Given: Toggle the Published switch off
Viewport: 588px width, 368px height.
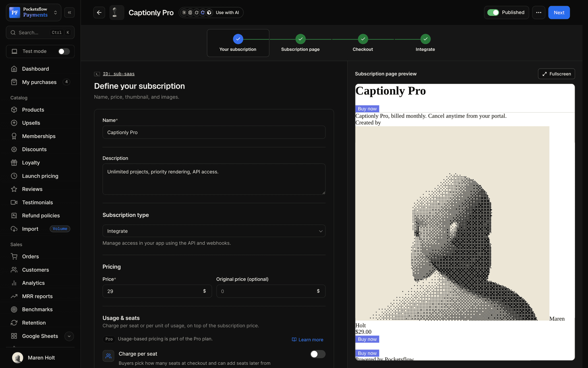Looking at the screenshot, I should tap(493, 12).
